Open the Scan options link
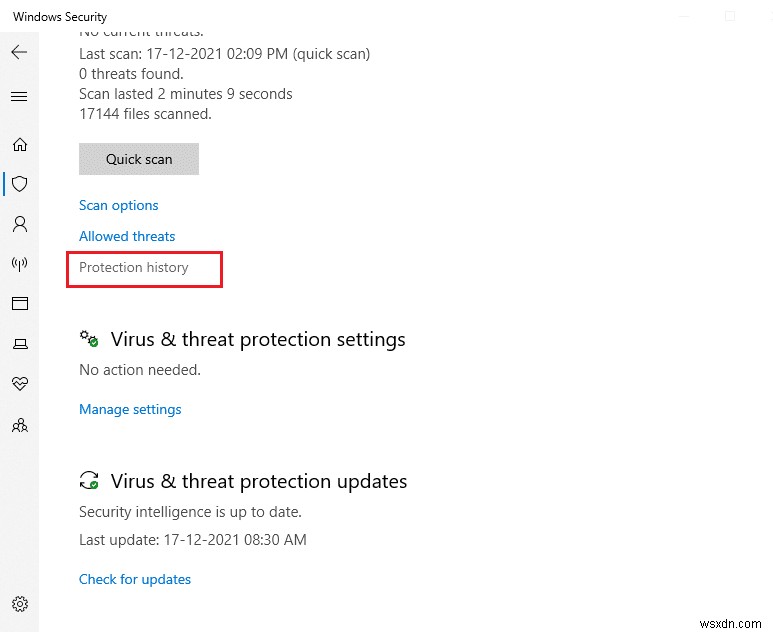This screenshot has height=634, width=773. 118,205
